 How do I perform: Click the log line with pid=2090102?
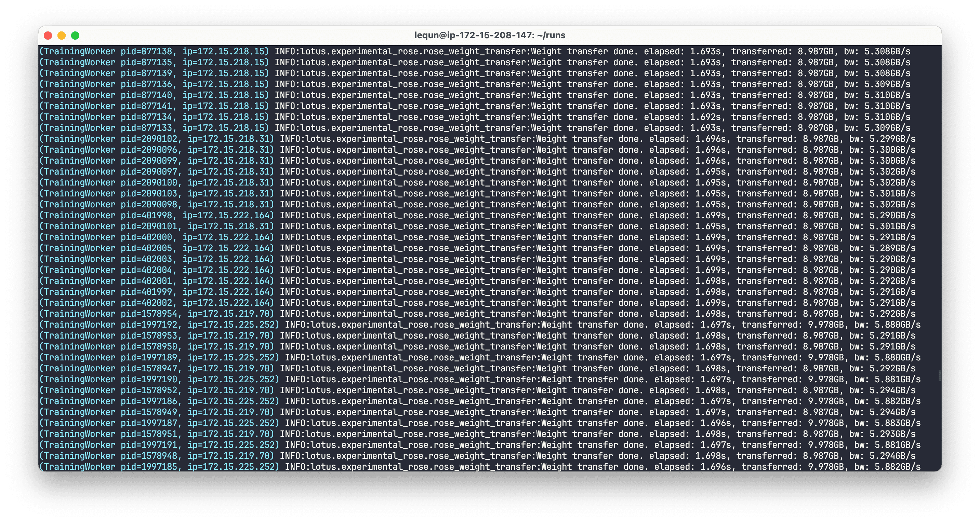(477, 139)
